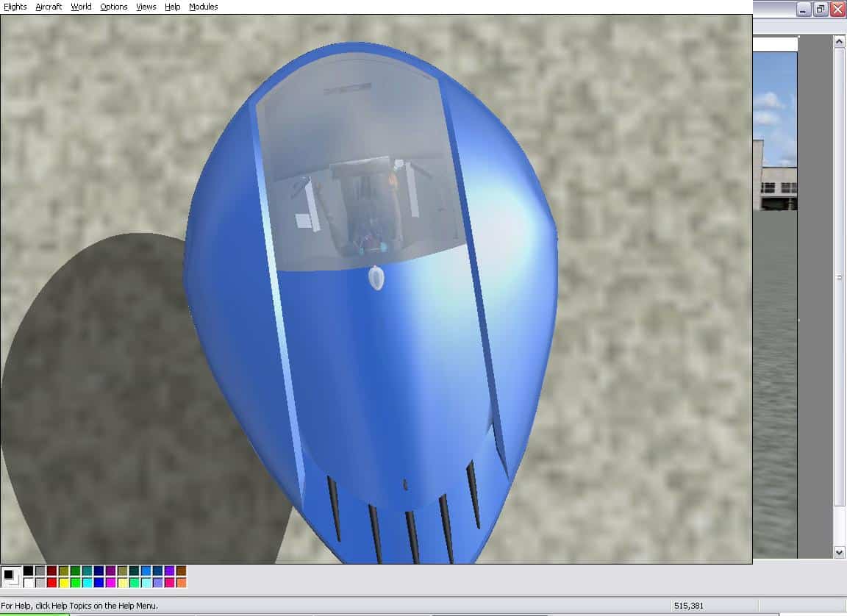Select the brown color swatch
Image resolution: width=847 pixels, height=616 pixels.
coord(181,571)
